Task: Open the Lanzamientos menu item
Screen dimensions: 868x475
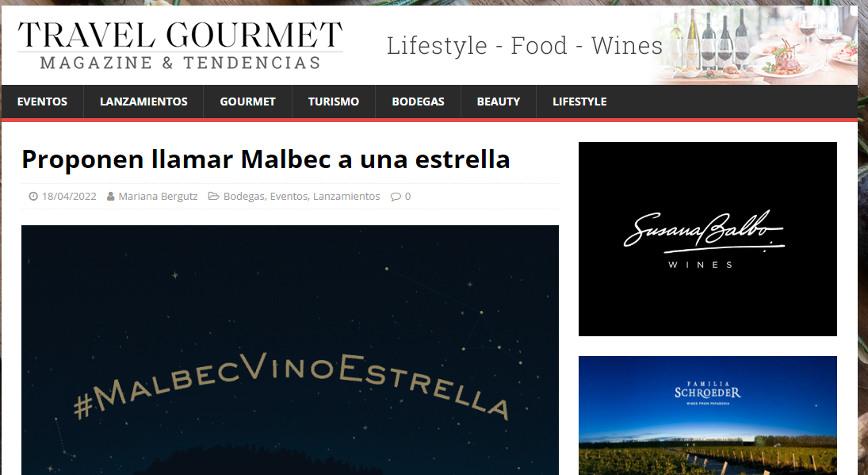Action: click(x=143, y=102)
